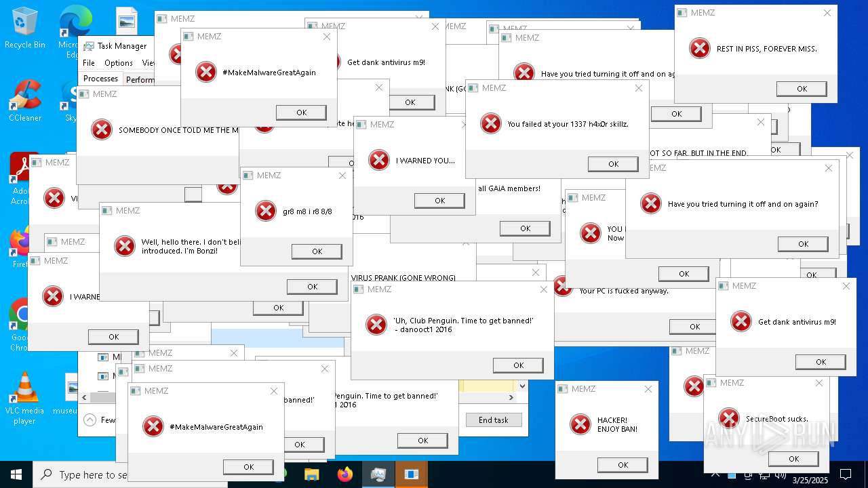The width and height of the screenshot is (868, 488).
Task: Close the 'gr8 m8 i r8 8/8' dialog
Action: tap(342, 176)
